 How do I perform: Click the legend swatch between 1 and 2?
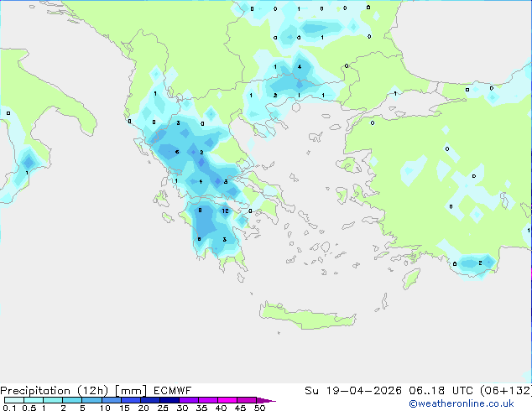(x=53, y=400)
